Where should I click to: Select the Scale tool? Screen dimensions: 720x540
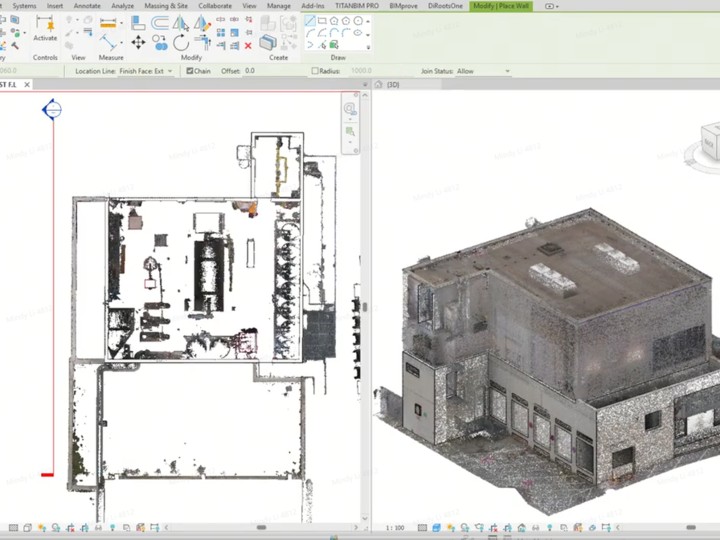(235, 33)
